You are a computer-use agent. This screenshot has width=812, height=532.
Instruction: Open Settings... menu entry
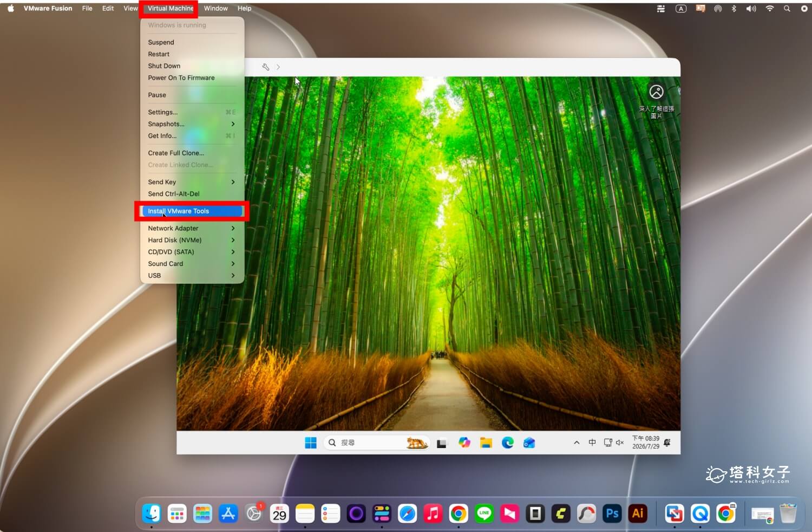point(192,112)
